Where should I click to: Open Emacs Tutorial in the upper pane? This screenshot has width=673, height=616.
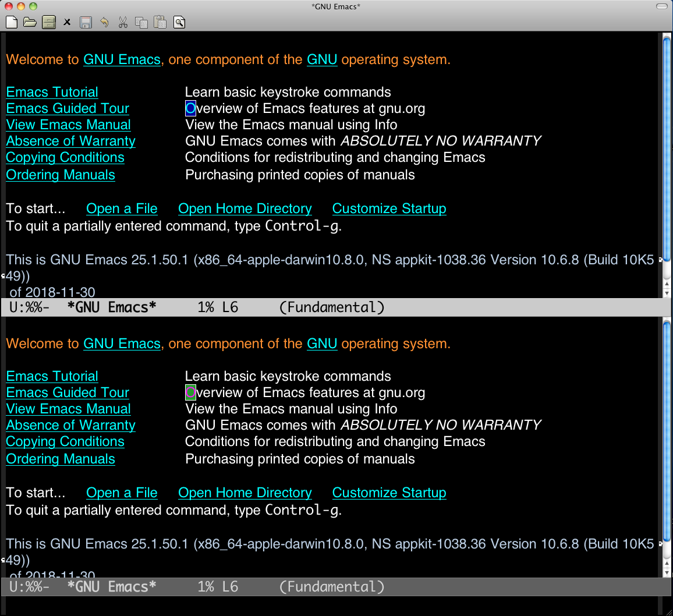pos(52,92)
